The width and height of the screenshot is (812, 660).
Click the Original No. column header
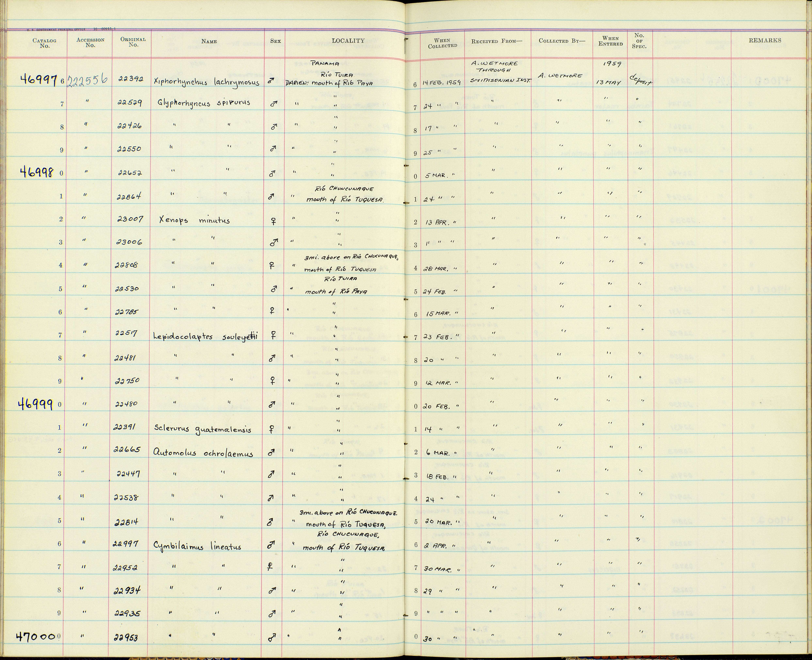(133, 42)
